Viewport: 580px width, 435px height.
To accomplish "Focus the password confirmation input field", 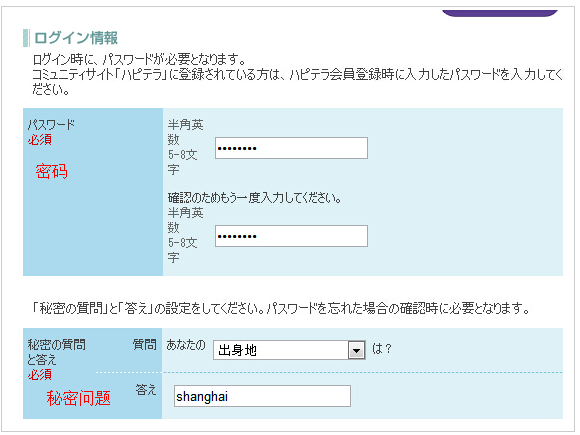I will [291, 236].
